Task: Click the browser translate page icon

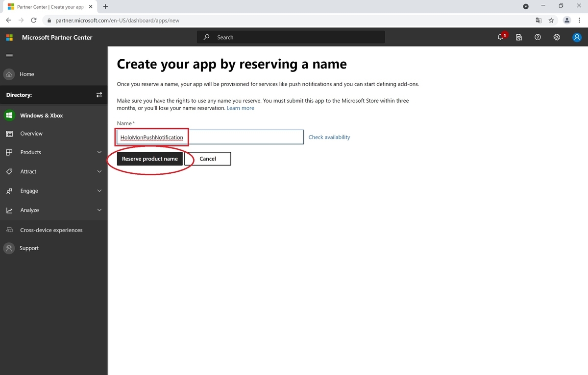Action: tap(539, 20)
